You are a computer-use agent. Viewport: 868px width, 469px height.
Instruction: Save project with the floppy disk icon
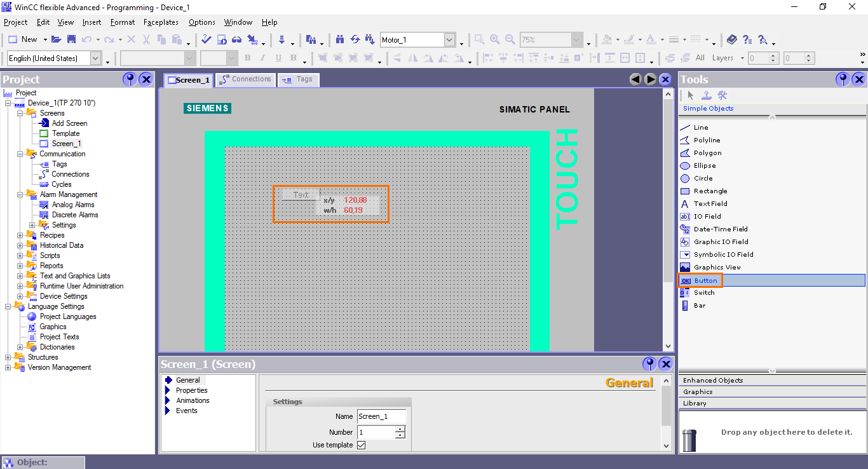coord(72,39)
